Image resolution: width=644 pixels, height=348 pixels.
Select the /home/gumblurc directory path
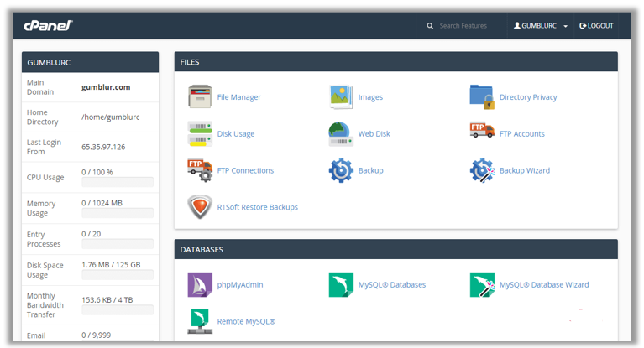111,117
